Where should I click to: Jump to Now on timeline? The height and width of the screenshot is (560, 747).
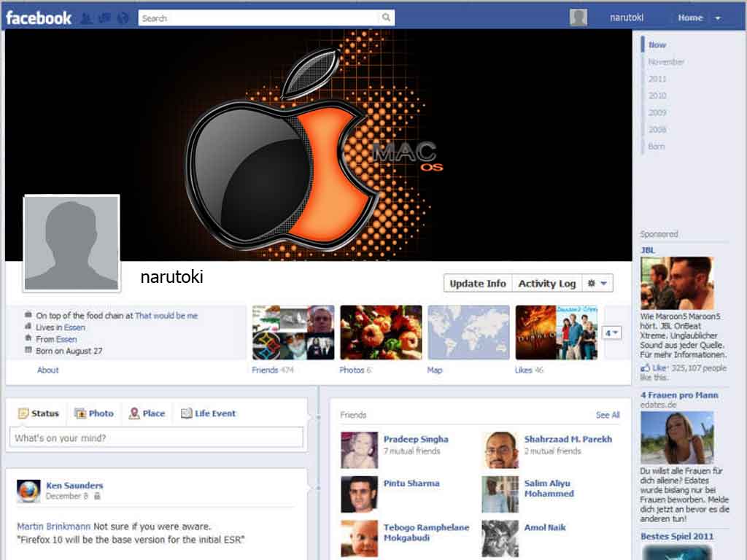(657, 44)
